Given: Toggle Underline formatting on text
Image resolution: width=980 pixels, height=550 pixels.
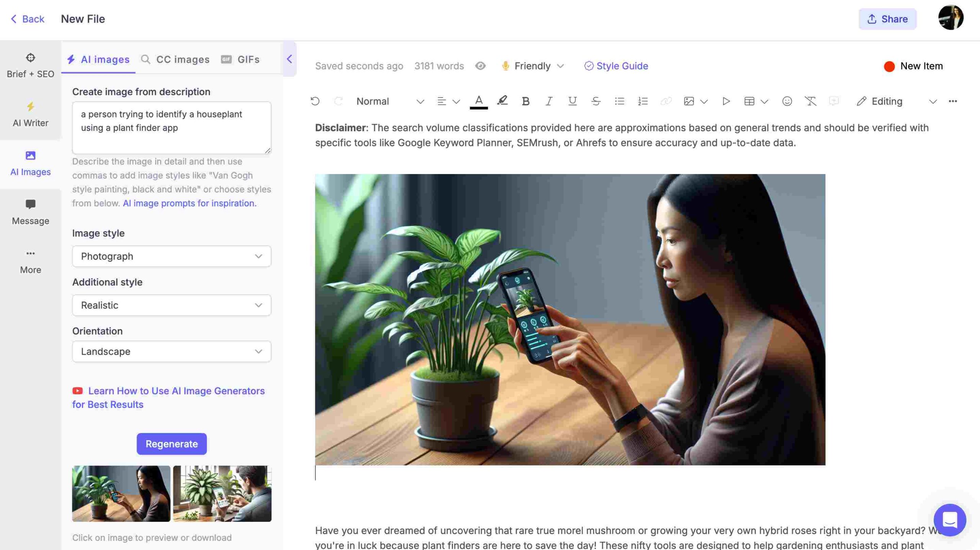Looking at the screenshot, I should 572,101.
